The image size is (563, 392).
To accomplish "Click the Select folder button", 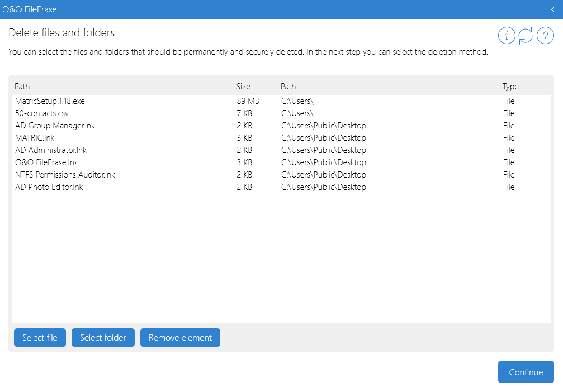I will click(x=103, y=338).
